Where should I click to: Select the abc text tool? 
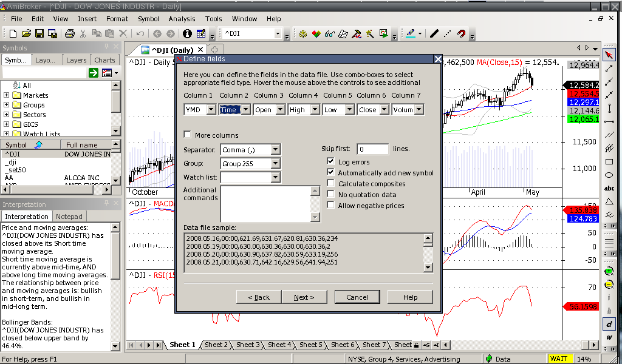click(x=609, y=188)
